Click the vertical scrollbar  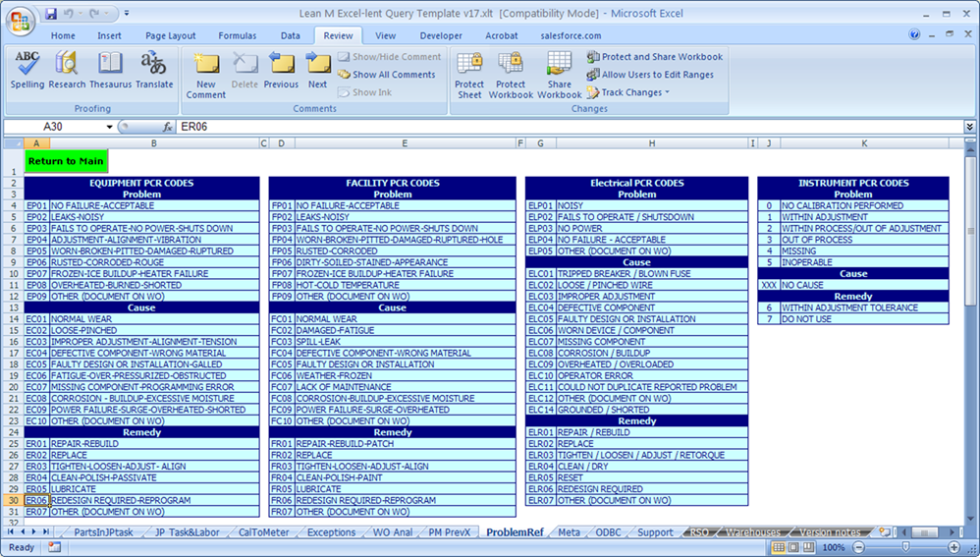pyautogui.click(x=970, y=231)
